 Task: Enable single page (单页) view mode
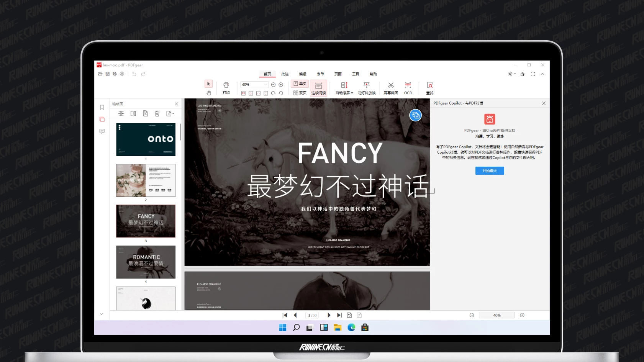pyautogui.click(x=300, y=84)
